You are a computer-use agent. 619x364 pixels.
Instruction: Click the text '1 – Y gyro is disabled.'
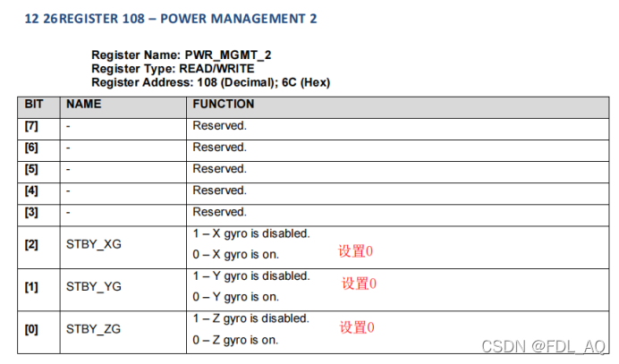[251, 276]
